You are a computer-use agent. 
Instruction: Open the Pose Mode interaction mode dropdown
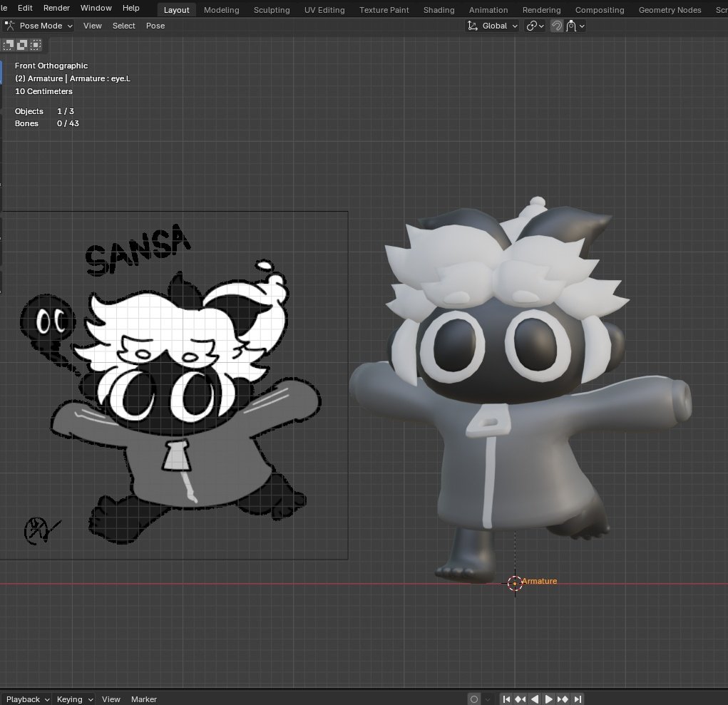(x=38, y=26)
